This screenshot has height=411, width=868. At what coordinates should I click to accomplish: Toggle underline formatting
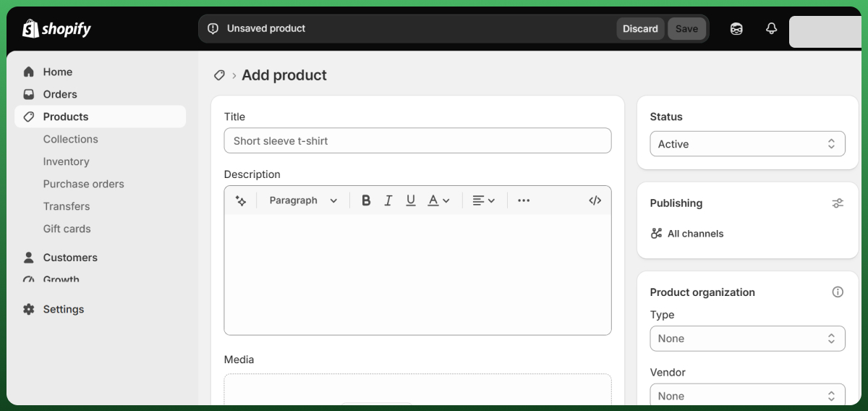point(411,200)
